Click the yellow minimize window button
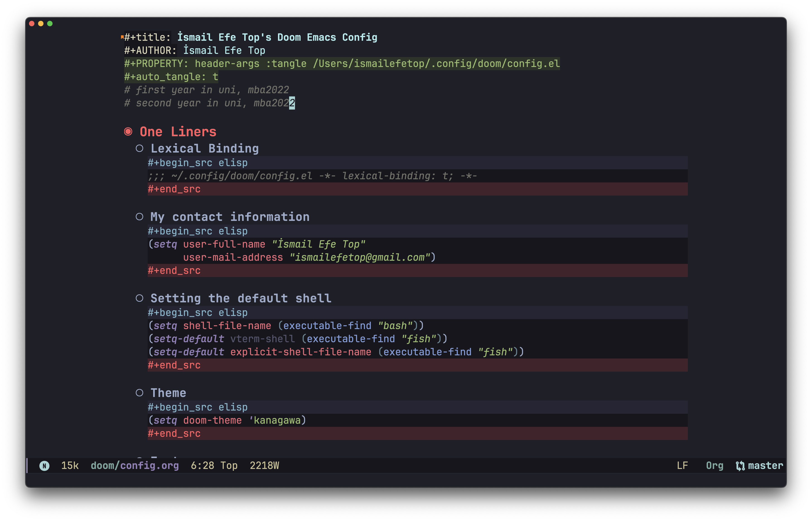 pyautogui.click(x=41, y=24)
